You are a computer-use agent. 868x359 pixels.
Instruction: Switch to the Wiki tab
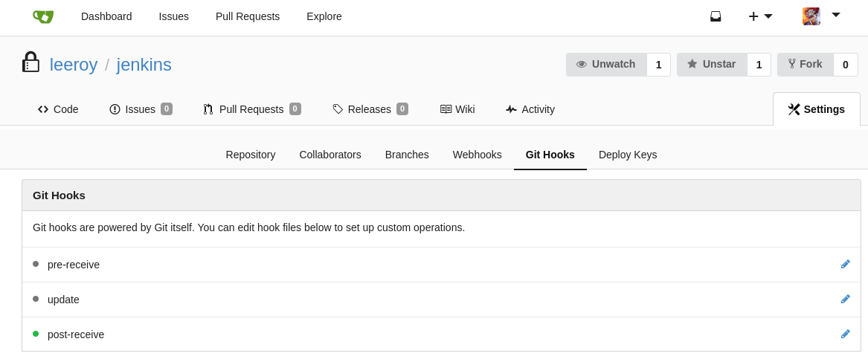point(457,109)
